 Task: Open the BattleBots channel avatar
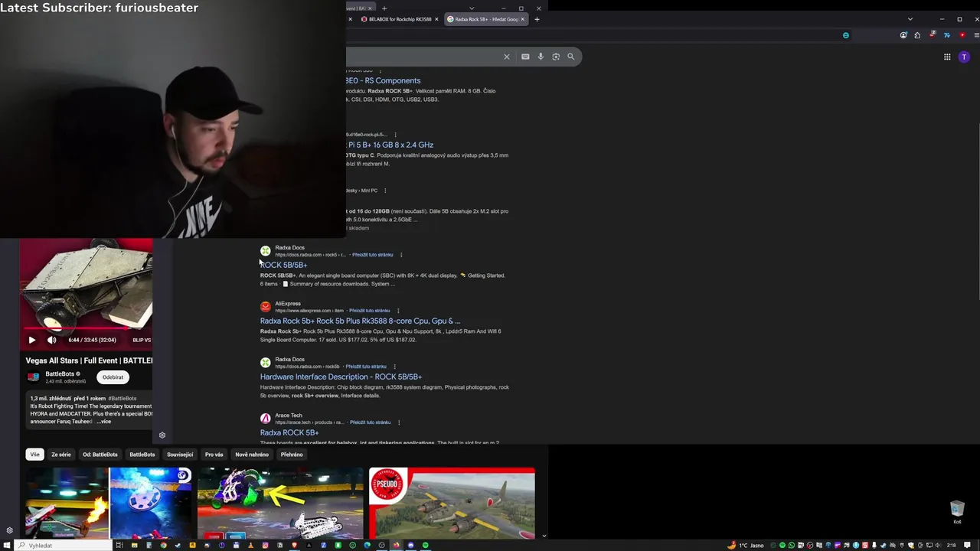coord(33,377)
